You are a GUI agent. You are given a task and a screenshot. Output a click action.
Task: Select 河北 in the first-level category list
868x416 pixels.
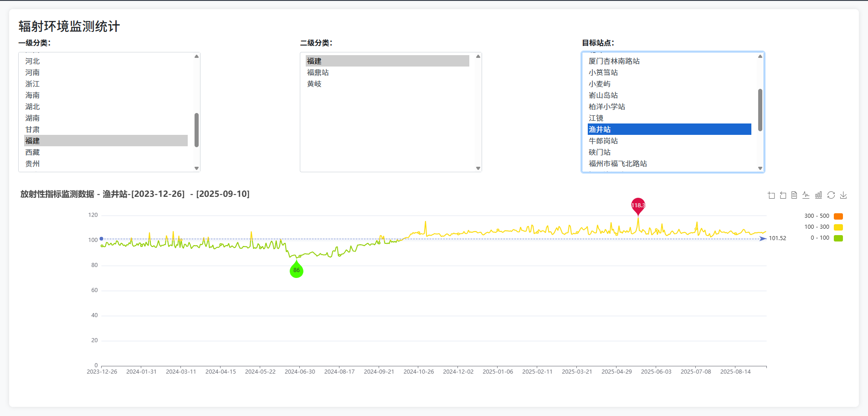click(106, 61)
